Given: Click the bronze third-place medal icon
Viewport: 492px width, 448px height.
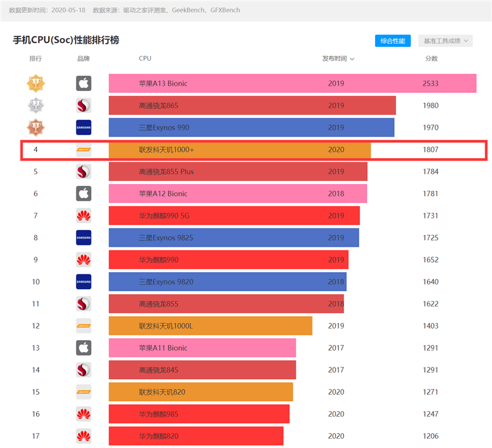Looking at the screenshot, I should click(x=36, y=127).
